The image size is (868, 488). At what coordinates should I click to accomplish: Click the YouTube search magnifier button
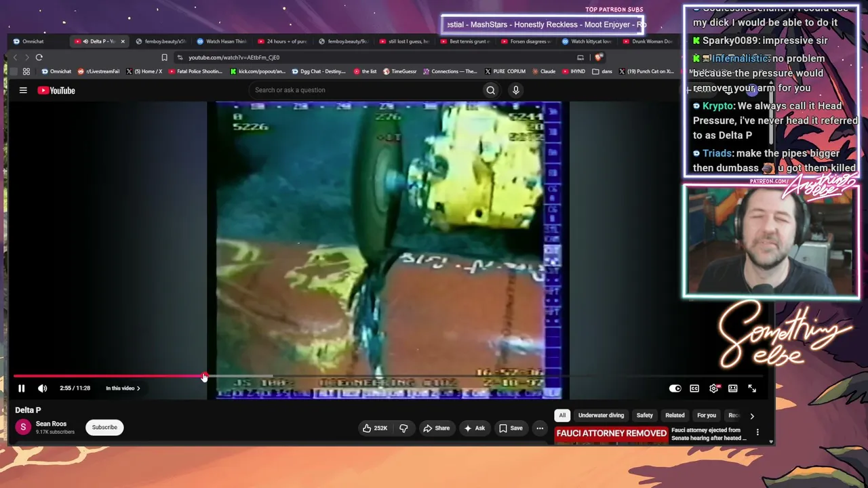click(x=491, y=90)
